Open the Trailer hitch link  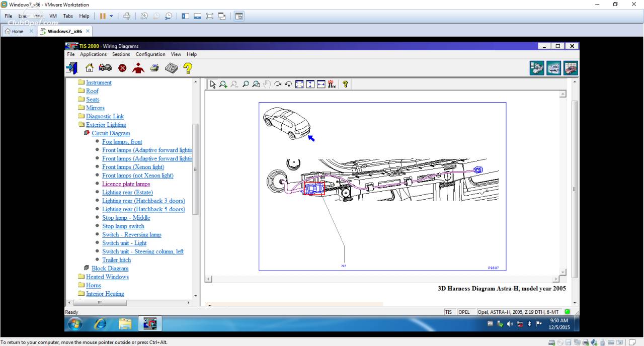click(x=117, y=260)
